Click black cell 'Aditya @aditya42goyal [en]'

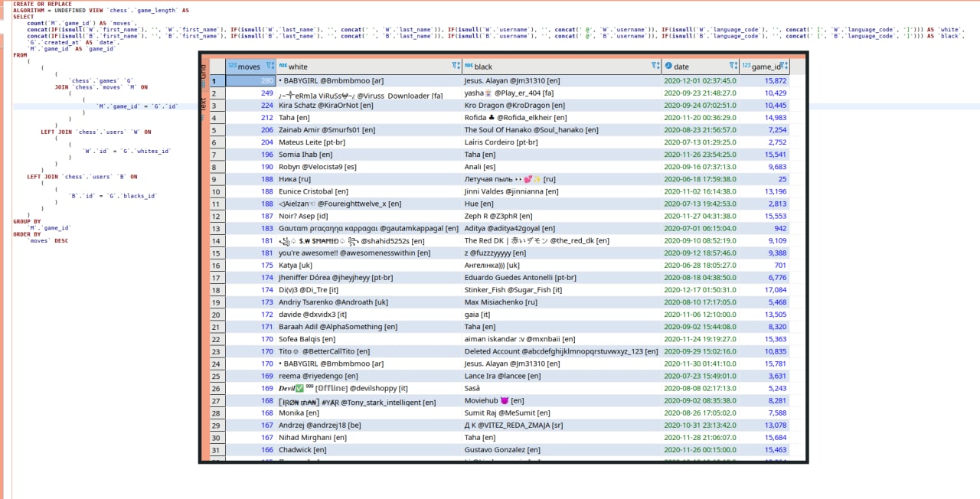point(562,228)
